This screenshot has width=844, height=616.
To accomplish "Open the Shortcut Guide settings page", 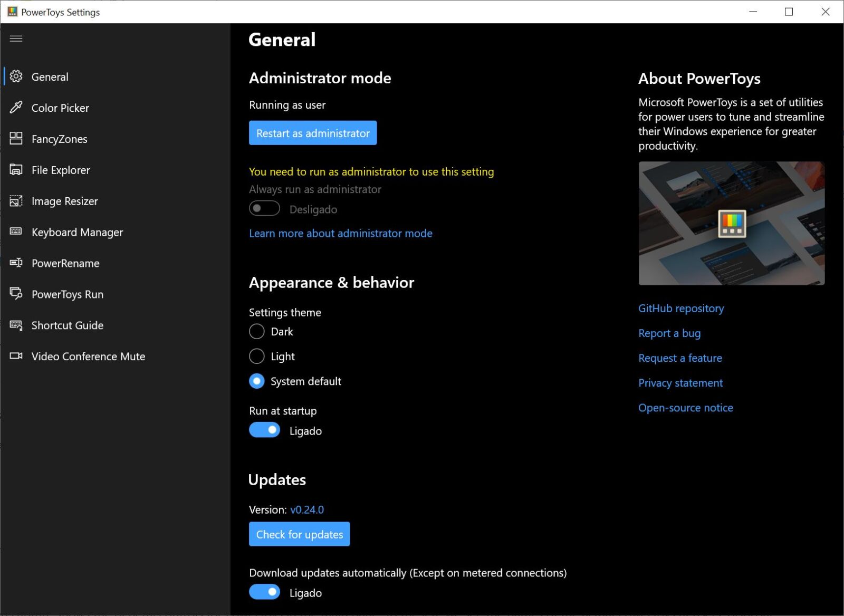I will coord(67,325).
